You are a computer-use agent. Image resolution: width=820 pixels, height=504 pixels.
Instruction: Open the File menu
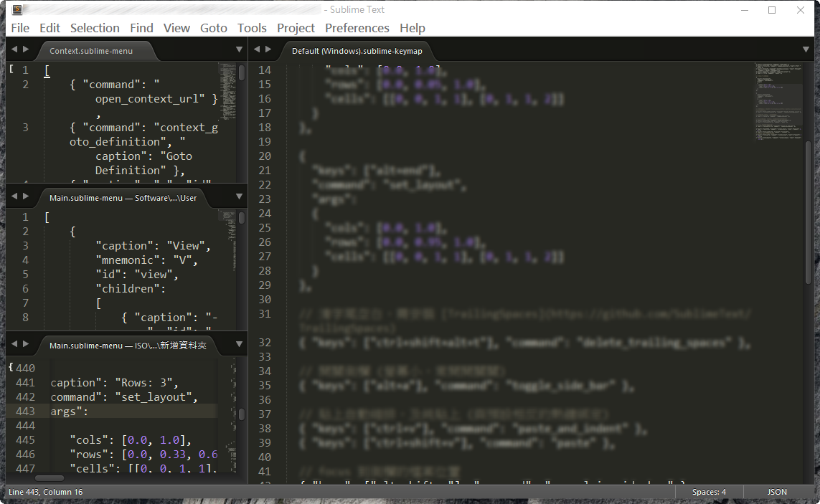pyautogui.click(x=20, y=28)
